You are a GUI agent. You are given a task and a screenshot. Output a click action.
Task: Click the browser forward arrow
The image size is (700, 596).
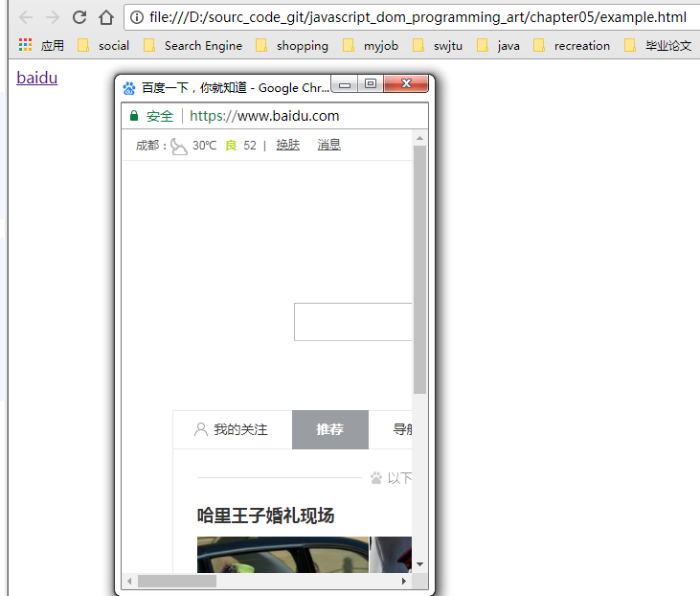click(53, 17)
